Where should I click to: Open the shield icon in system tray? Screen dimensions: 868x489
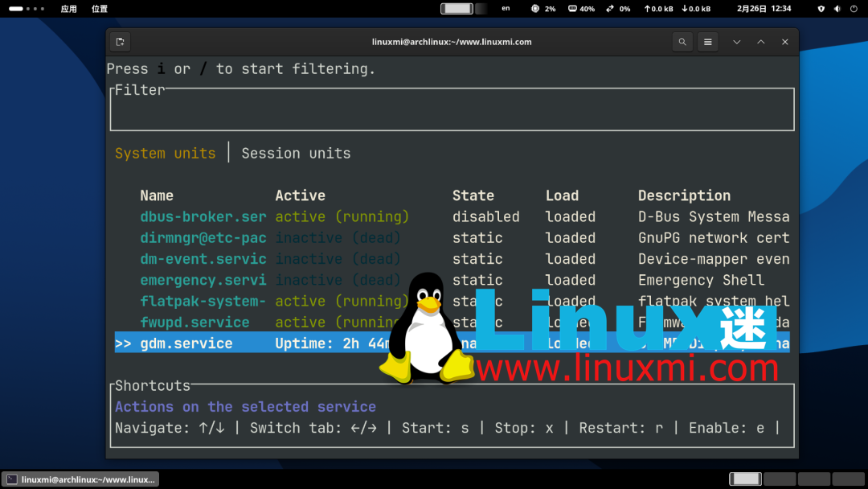821,8
